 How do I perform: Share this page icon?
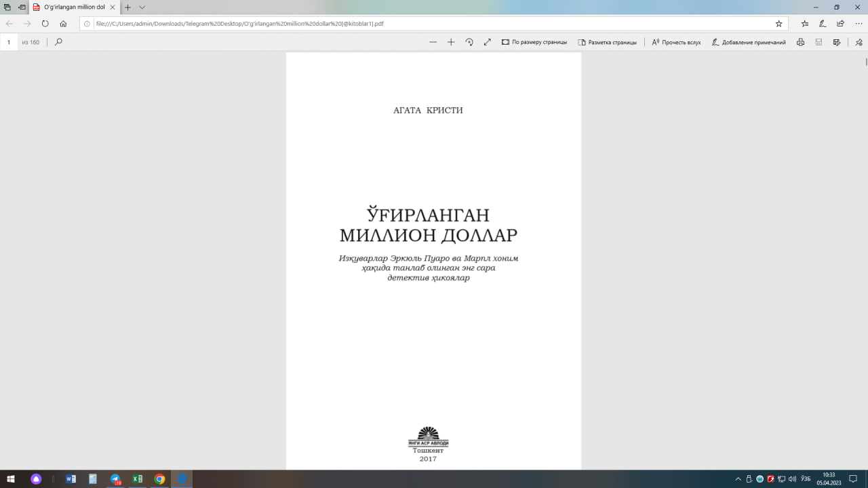(841, 23)
